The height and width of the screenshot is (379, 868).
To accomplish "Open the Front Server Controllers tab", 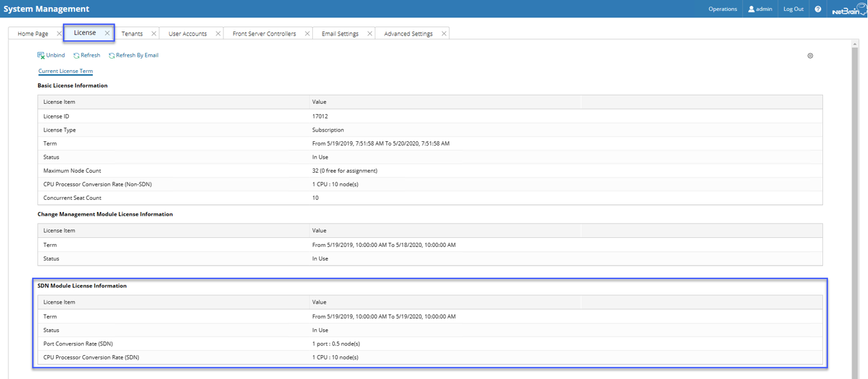I will (x=264, y=34).
